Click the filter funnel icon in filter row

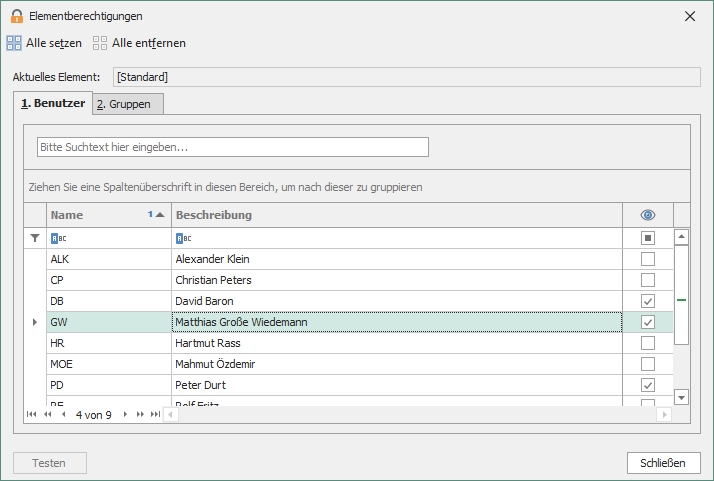(x=35, y=238)
